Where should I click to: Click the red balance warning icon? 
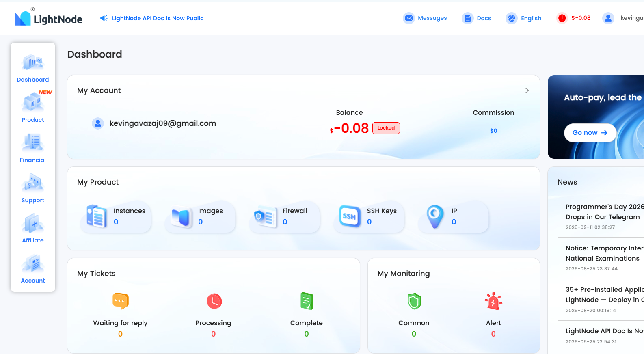pos(562,18)
